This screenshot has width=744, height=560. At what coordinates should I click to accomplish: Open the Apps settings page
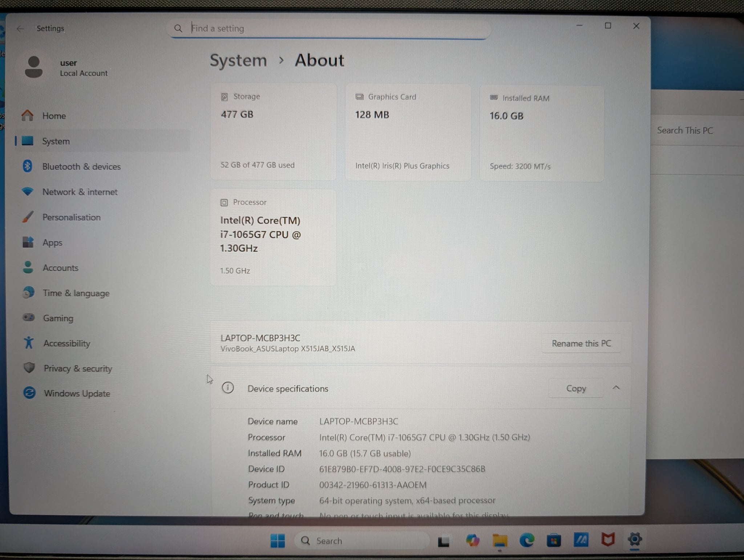click(102, 242)
